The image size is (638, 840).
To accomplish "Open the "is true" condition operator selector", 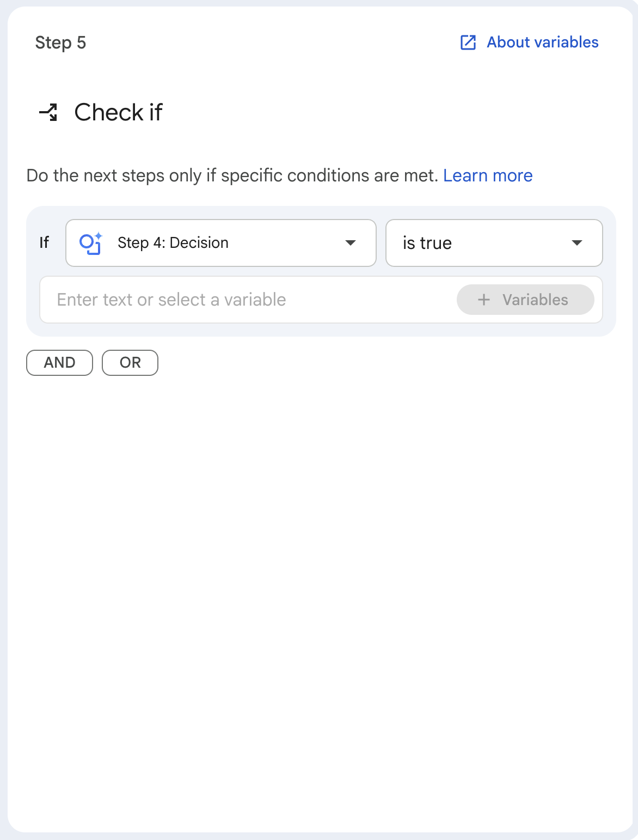I will pyautogui.click(x=494, y=243).
